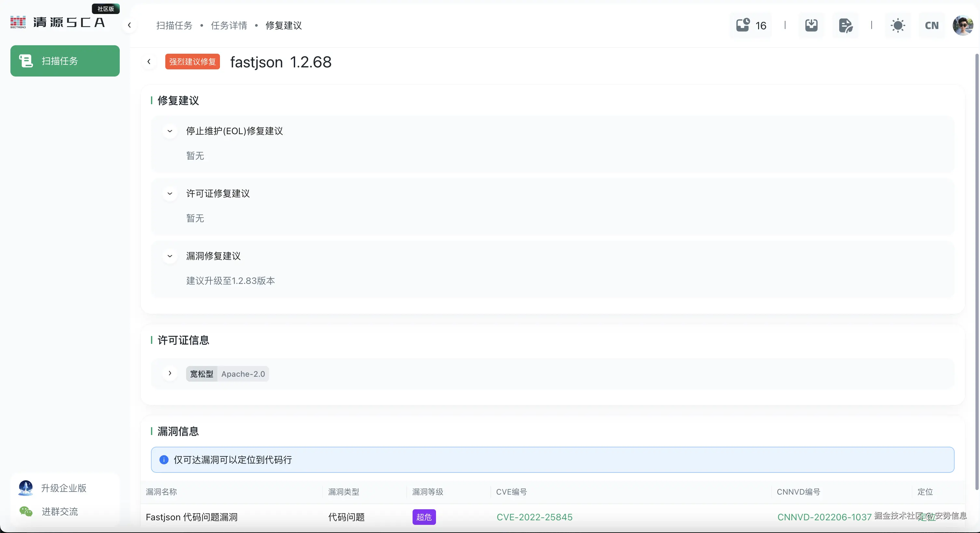Click 升级企业版 in sidebar
The width and height of the screenshot is (980, 533).
pyautogui.click(x=63, y=488)
